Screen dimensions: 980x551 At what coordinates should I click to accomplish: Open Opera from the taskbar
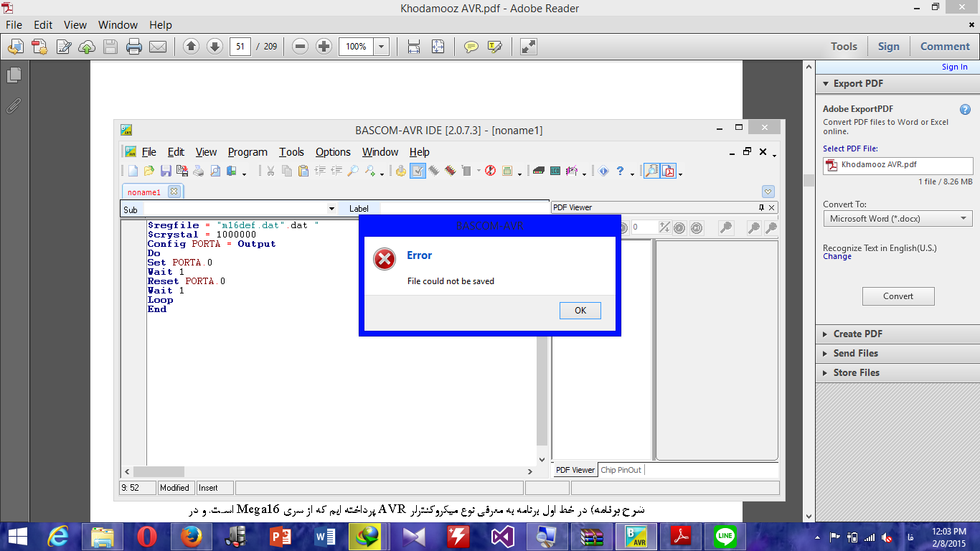coord(148,537)
